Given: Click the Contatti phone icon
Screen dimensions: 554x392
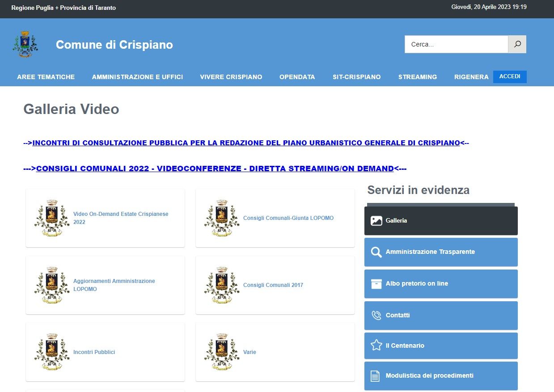Looking at the screenshot, I should 376,316.
